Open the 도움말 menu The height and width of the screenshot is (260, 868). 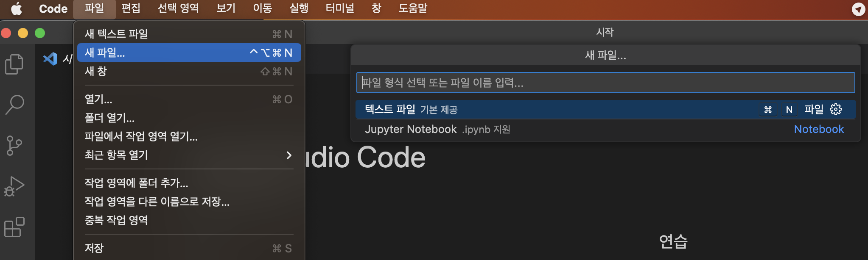pos(413,9)
